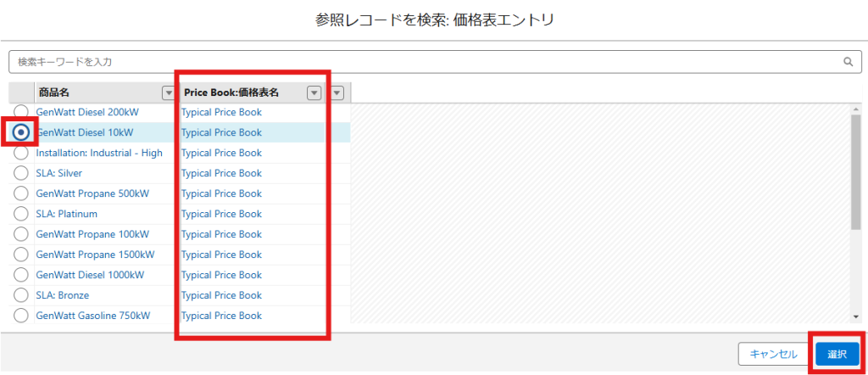868x375 pixels.
Task: Click Typical Price Book in GenWatt Diesel 200kW row
Action: point(221,112)
